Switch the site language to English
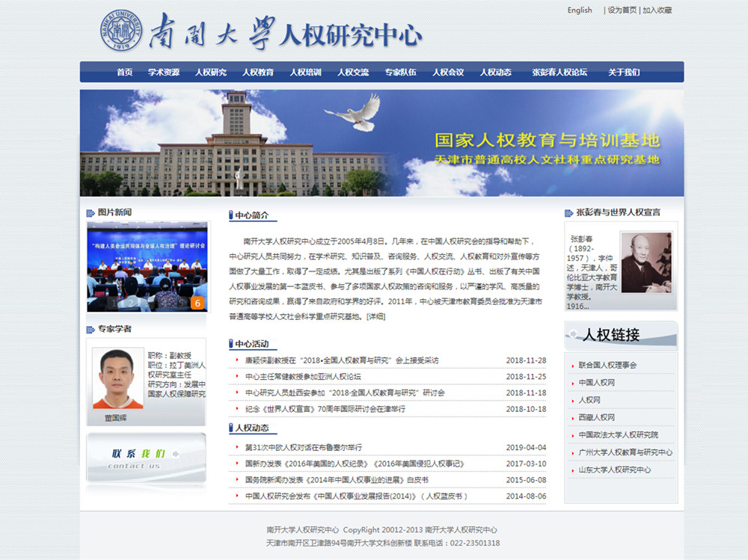This screenshot has height=560, width=748. point(580,10)
